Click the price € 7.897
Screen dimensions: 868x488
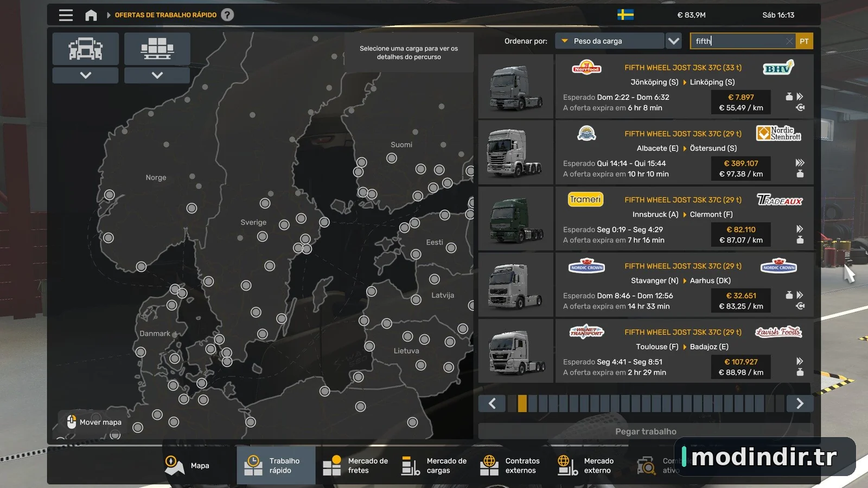(741, 98)
